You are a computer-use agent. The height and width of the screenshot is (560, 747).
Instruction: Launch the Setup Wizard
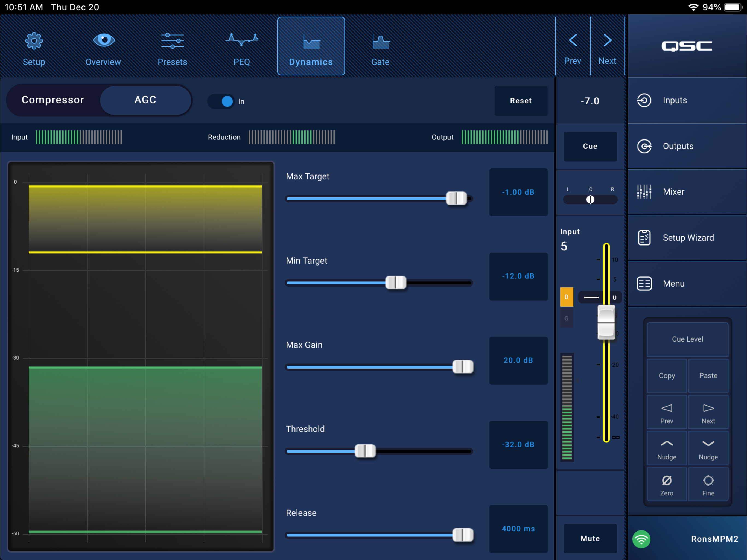pos(688,238)
